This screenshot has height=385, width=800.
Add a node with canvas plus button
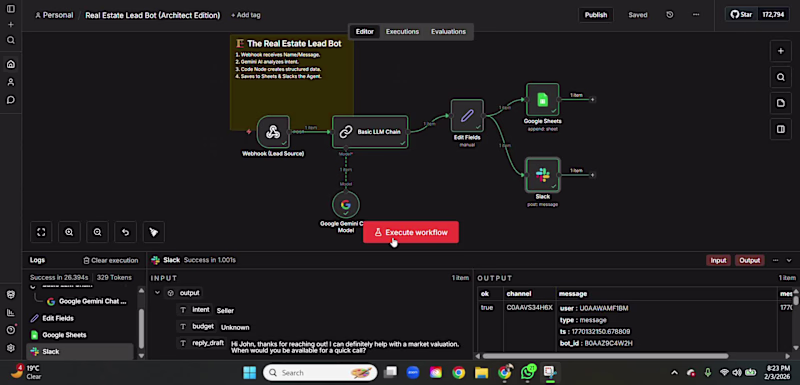click(x=781, y=51)
